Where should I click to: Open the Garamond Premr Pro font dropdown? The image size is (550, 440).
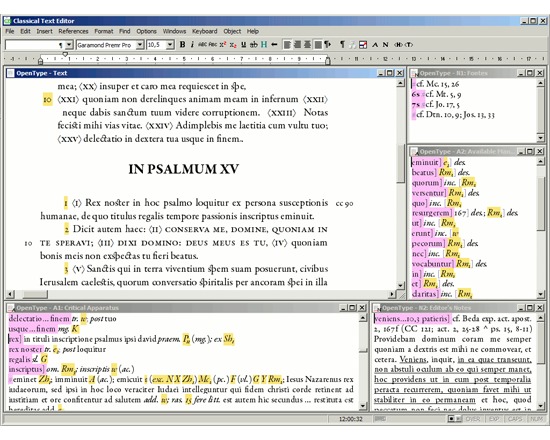pos(140,45)
